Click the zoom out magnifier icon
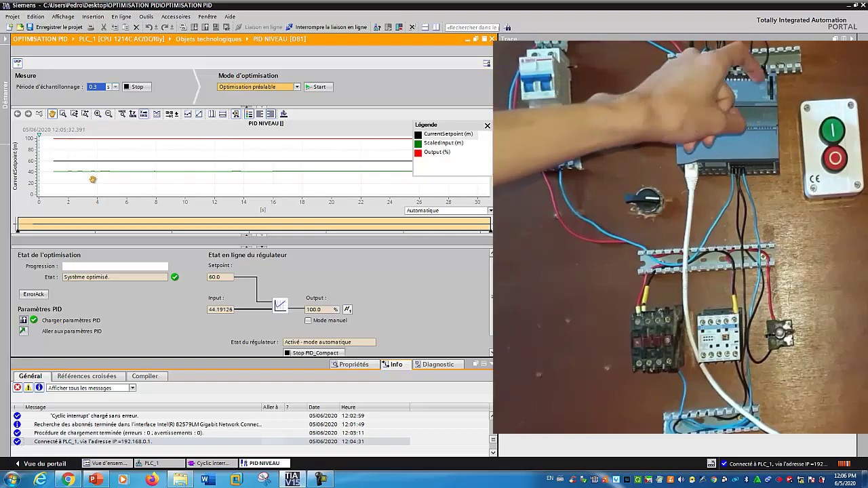868x488 pixels. pos(108,114)
